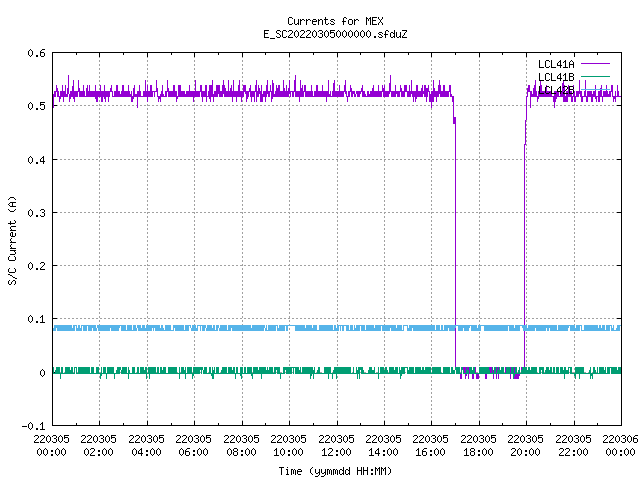Click the 0.4 y-axis tick label
Image resolution: width=640 pixels, height=480 pixels.
pos(36,160)
